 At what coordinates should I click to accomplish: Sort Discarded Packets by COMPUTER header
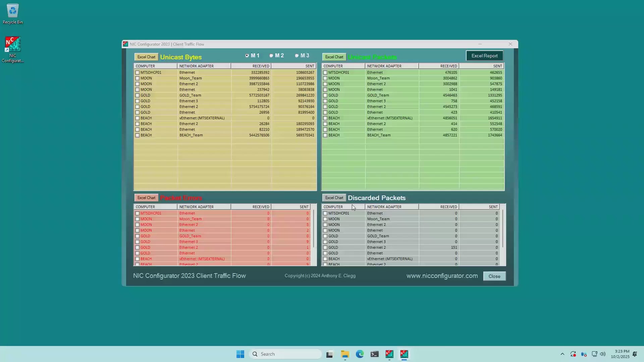coord(343,207)
